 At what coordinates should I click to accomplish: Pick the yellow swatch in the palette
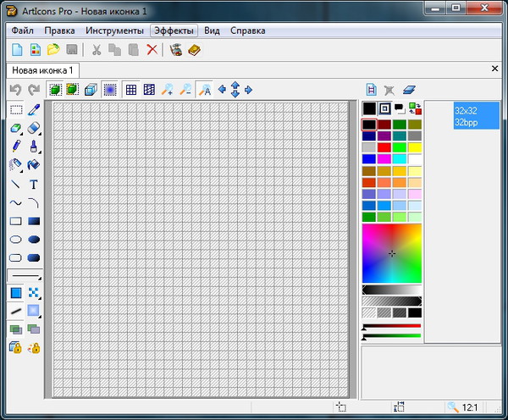(x=415, y=147)
